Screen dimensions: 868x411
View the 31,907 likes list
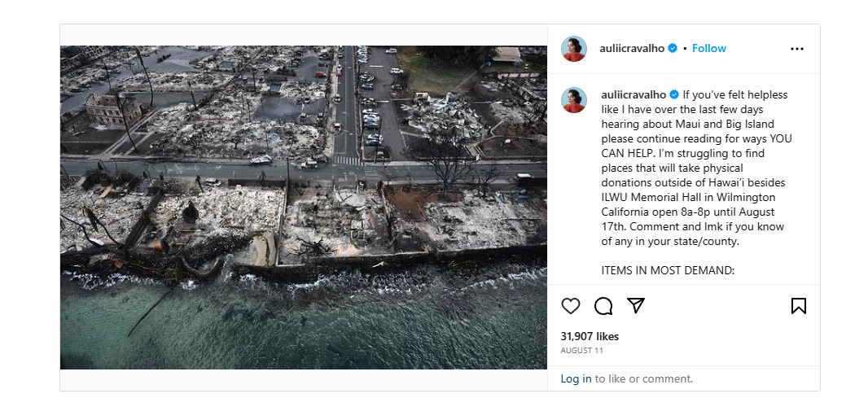pyautogui.click(x=590, y=336)
